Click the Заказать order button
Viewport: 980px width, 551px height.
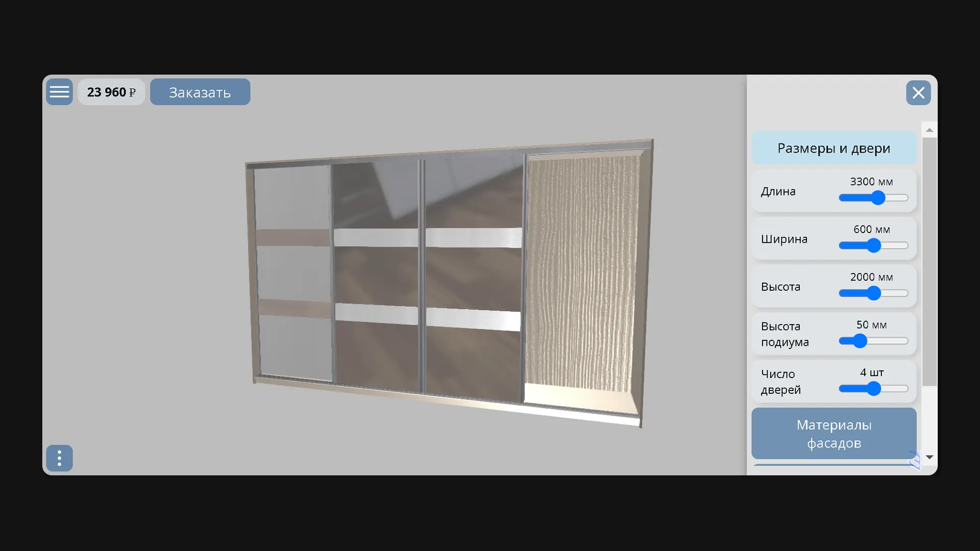pos(200,92)
